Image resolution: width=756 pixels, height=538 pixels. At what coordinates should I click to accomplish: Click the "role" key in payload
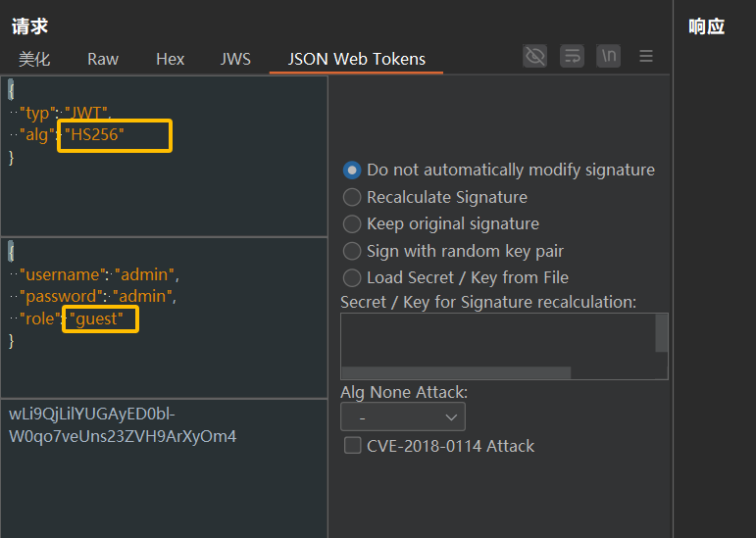pyautogui.click(x=39, y=318)
